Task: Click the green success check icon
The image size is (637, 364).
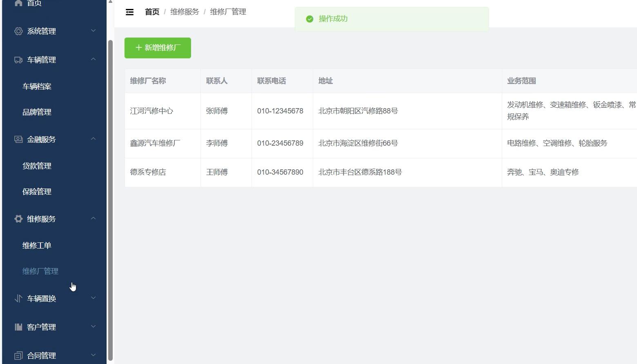Action: tap(310, 19)
